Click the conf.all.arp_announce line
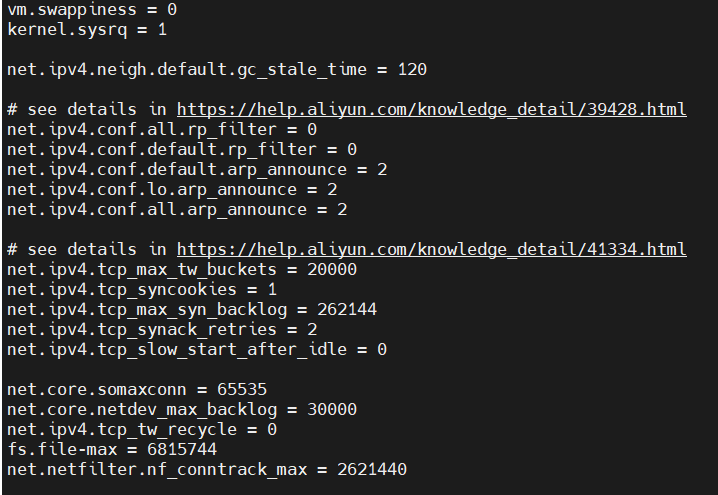This screenshot has height=495, width=718. click(x=177, y=210)
